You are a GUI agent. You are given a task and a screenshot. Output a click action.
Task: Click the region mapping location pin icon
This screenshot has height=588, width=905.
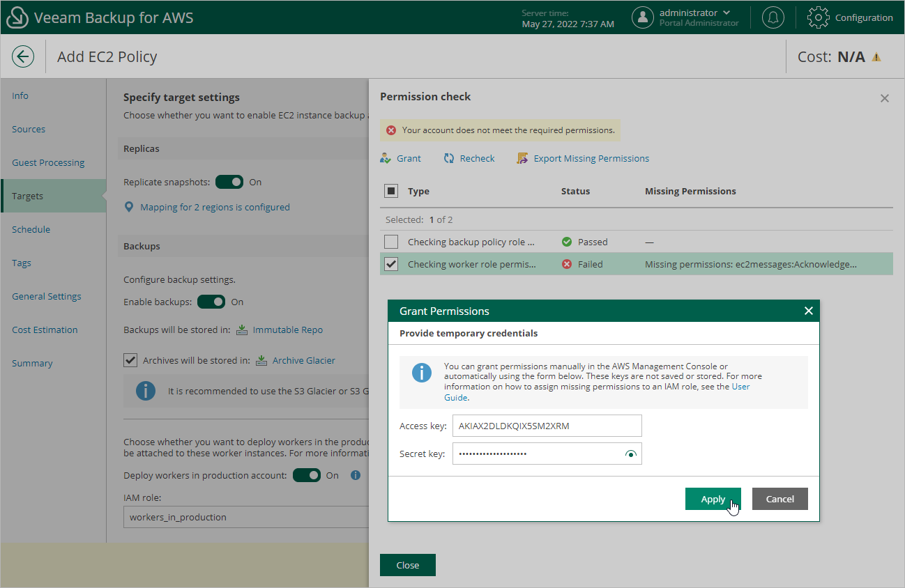129,207
